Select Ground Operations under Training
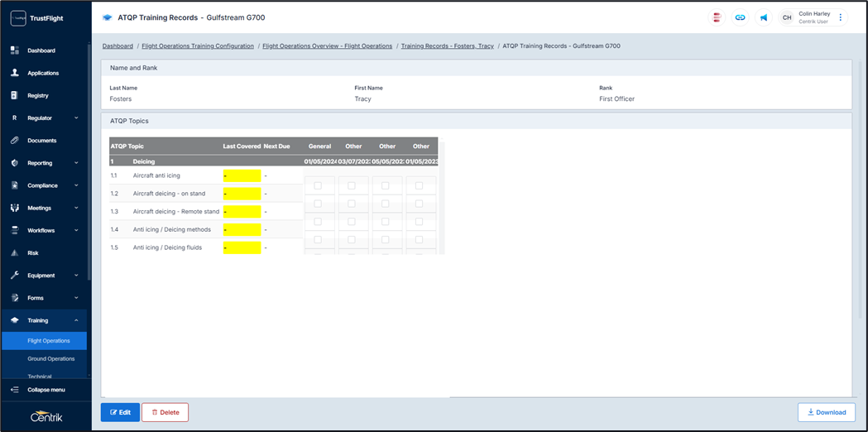 click(x=50, y=359)
